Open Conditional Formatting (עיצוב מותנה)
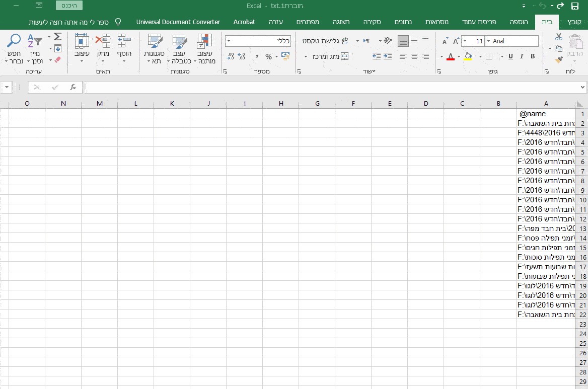Viewport: 588px width, 389px height. pyautogui.click(x=205, y=49)
